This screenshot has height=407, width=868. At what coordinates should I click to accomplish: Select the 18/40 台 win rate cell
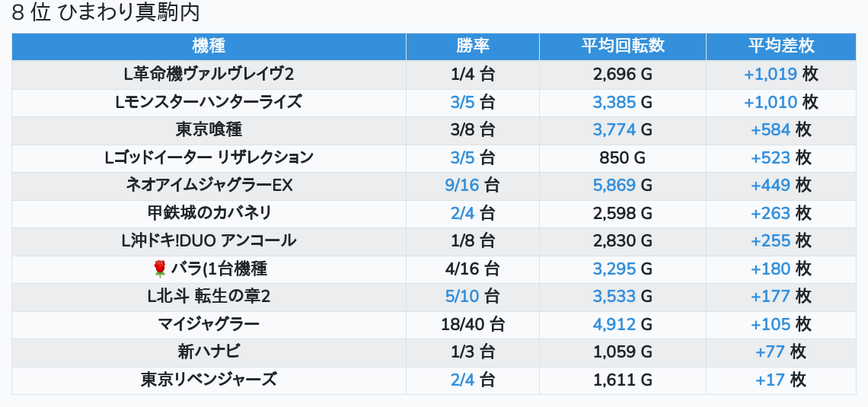(472, 325)
